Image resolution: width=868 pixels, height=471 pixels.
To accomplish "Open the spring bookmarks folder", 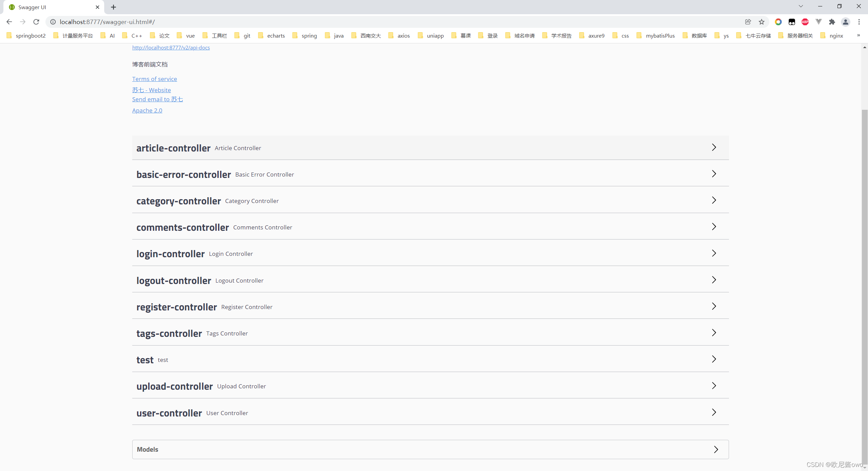I will [x=304, y=36].
